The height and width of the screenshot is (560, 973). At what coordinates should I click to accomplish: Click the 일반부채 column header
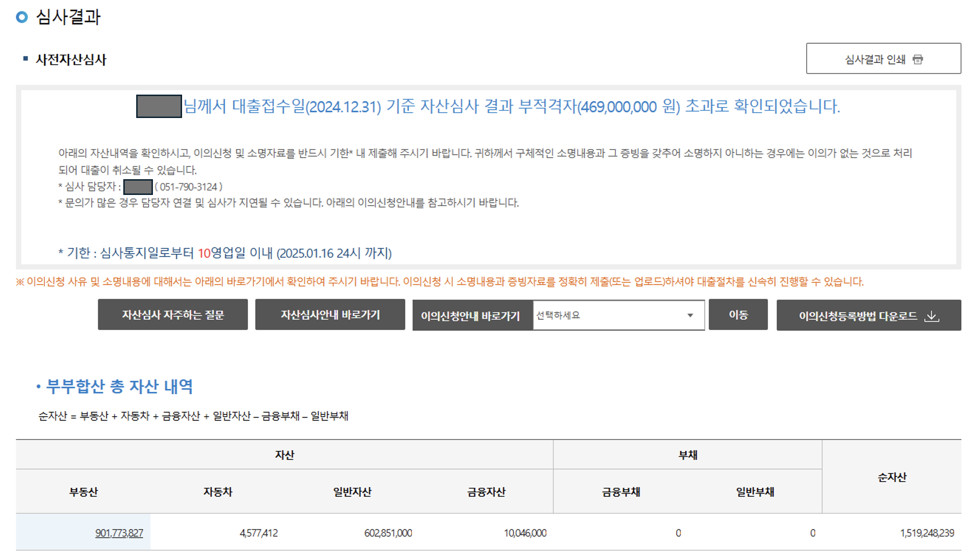[x=755, y=492]
